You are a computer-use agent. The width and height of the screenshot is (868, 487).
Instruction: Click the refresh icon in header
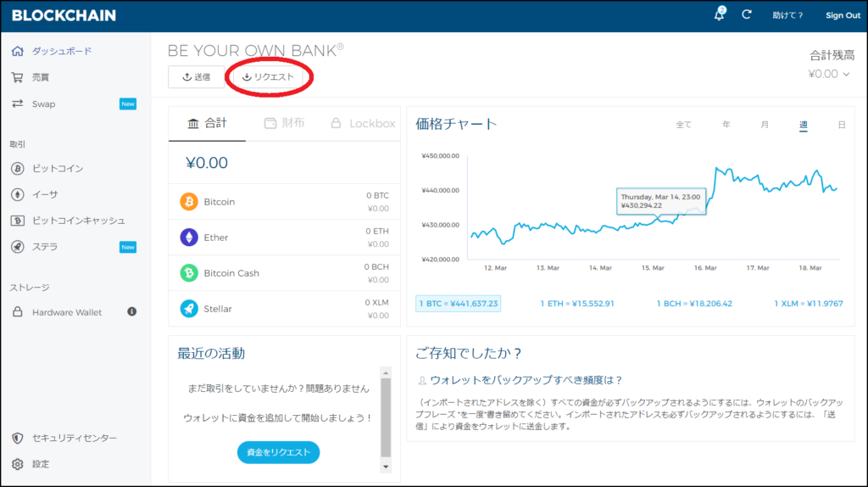coord(747,14)
